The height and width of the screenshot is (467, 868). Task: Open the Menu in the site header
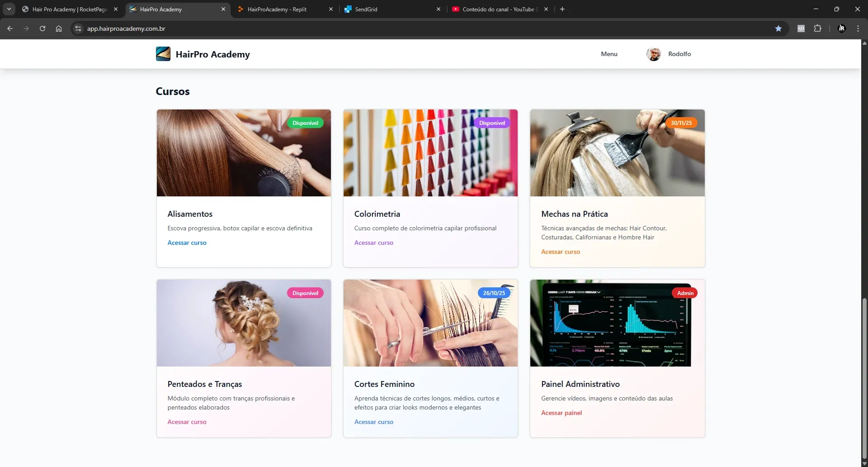(x=609, y=54)
